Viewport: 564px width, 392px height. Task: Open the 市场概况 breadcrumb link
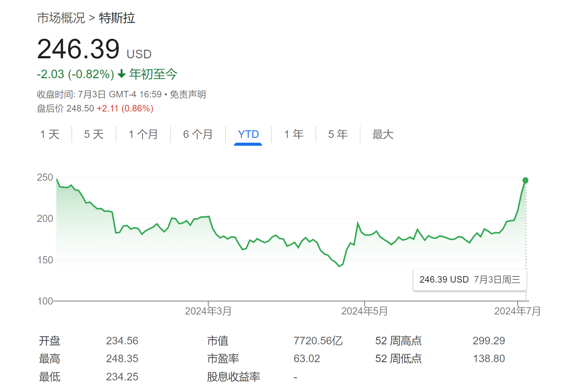pos(61,18)
